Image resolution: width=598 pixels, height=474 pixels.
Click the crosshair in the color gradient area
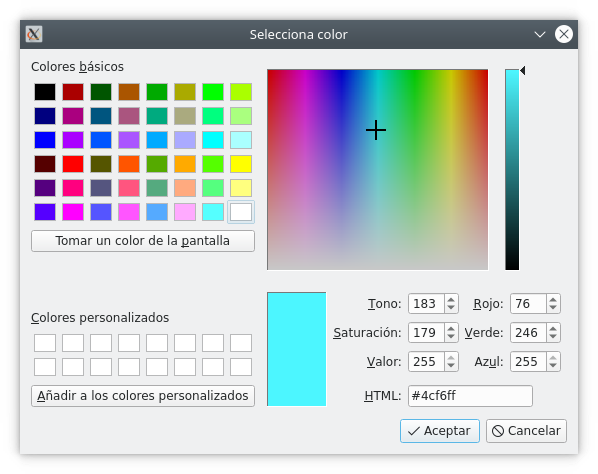[376, 130]
